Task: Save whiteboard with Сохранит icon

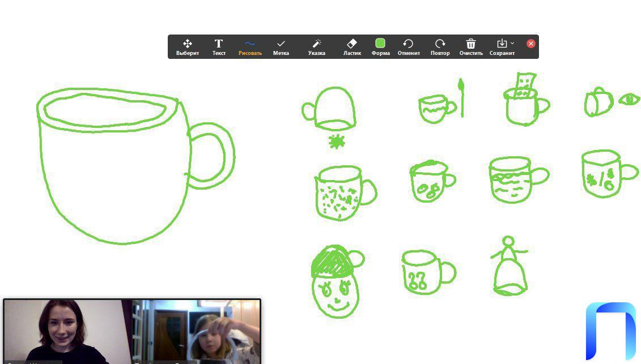Action: [502, 43]
